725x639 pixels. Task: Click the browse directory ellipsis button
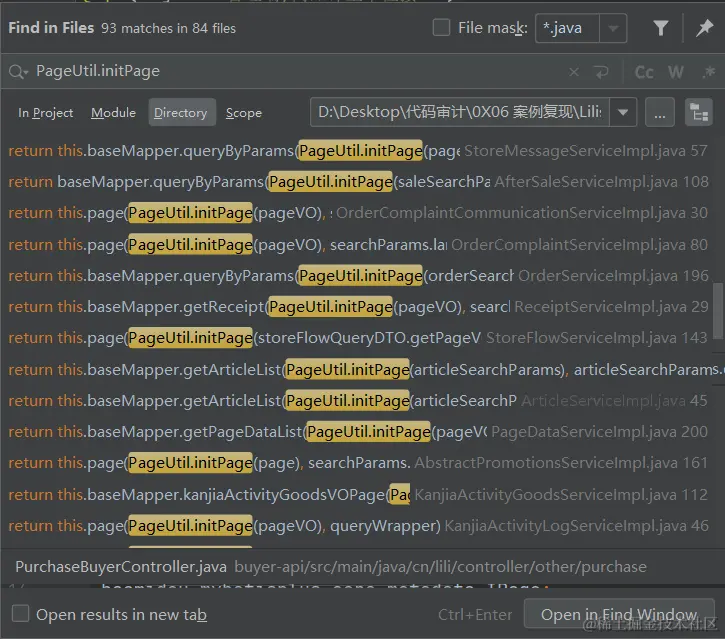(x=660, y=112)
